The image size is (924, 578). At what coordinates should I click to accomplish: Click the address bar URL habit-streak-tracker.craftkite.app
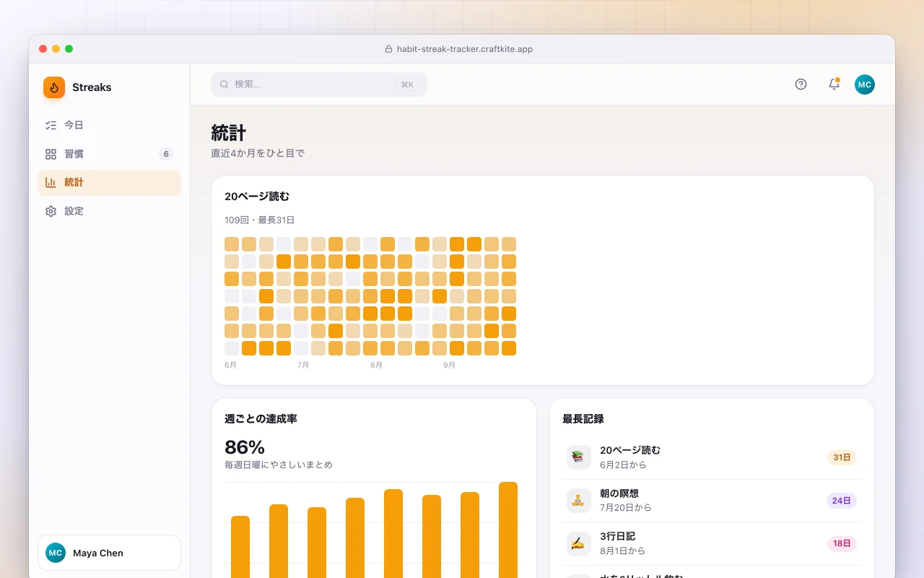point(465,49)
